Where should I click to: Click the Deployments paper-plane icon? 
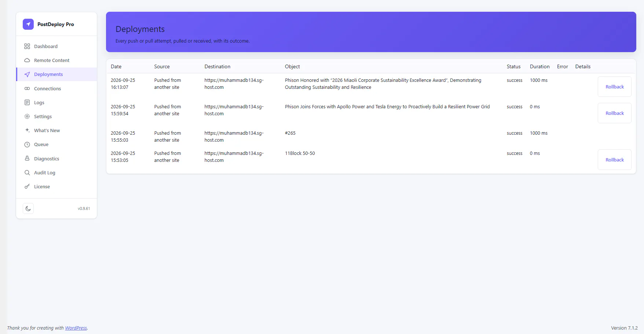coord(27,75)
